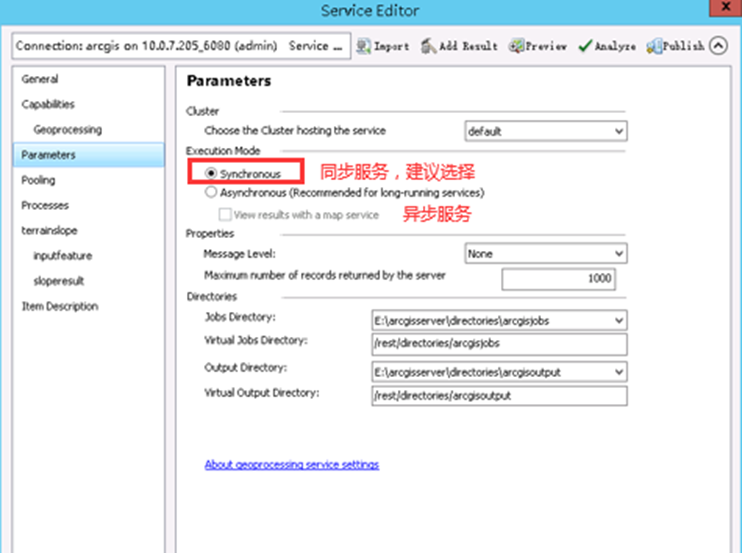Collapse the toolbar with round chevron button
This screenshot has height=553, width=742.
(718, 46)
